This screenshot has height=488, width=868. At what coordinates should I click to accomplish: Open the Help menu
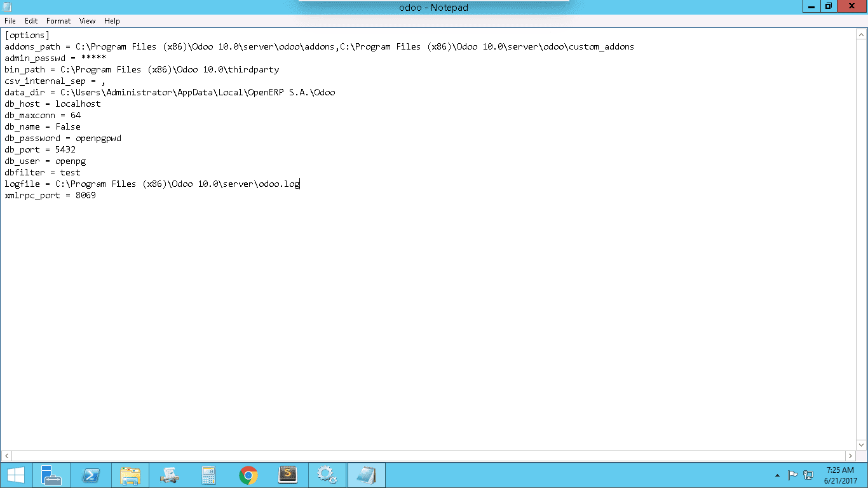point(112,21)
